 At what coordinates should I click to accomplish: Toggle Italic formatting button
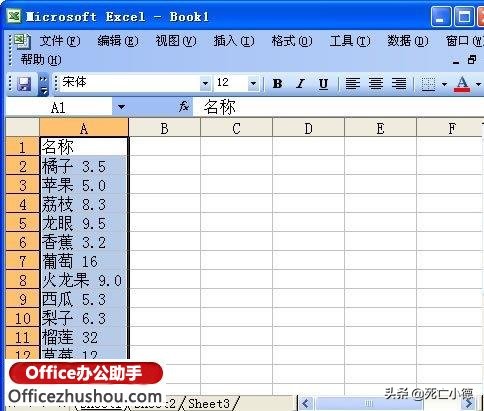300,83
